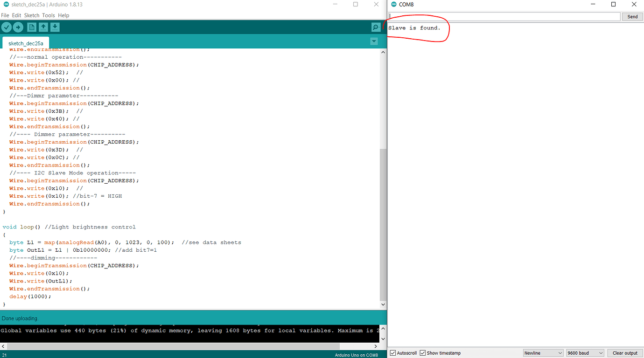Screen dimensions: 644x358
Task: Click the Verify sketch checkmark icon
Action: tap(6, 27)
